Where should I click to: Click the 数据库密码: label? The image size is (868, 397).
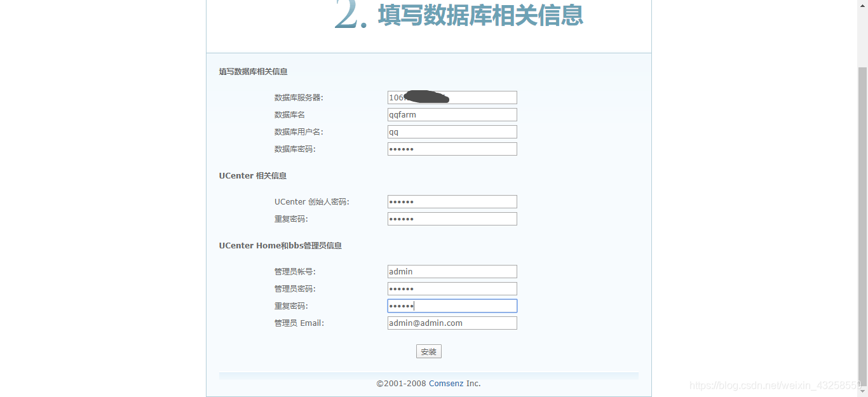tap(295, 149)
